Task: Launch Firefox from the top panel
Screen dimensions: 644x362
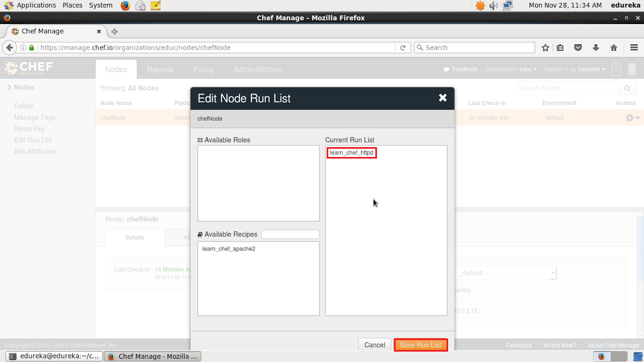Action: 125,5
